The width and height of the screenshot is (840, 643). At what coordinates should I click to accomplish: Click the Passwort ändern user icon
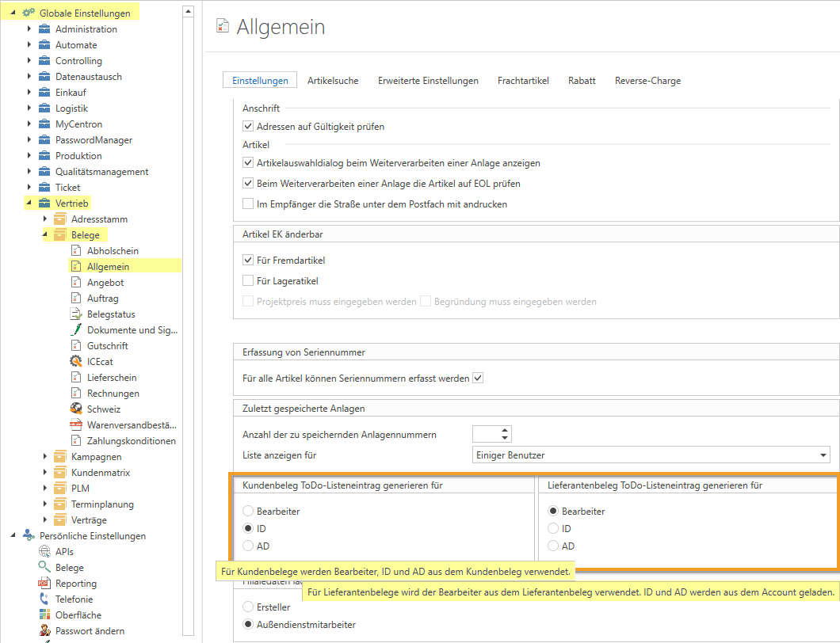pyautogui.click(x=44, y=631)
